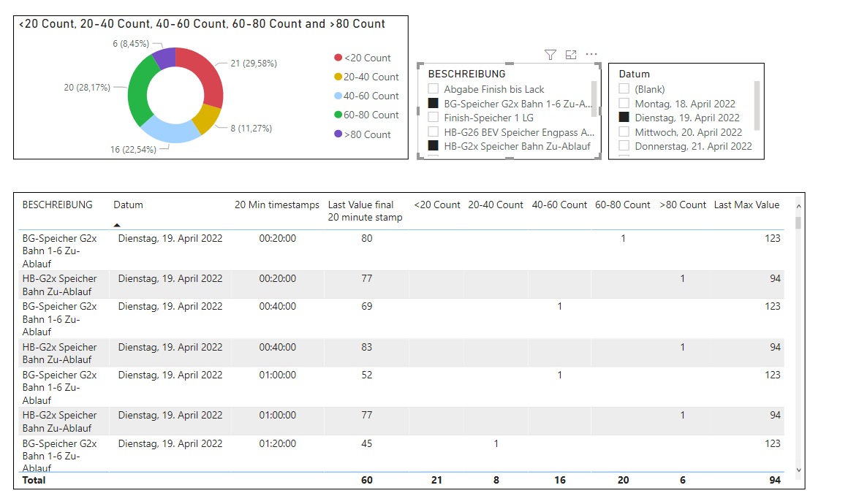
Task: Check Mittwoch, 20. April 2022 checkbox
Action: (624, 131)
